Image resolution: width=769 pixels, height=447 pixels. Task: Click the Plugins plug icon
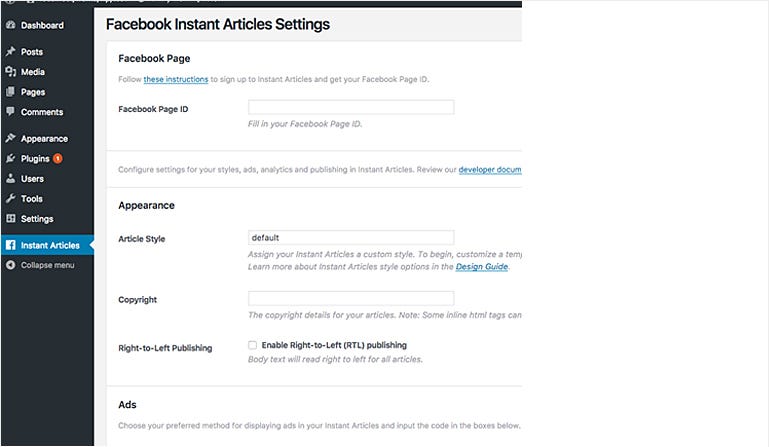click(x=10, y=159)
